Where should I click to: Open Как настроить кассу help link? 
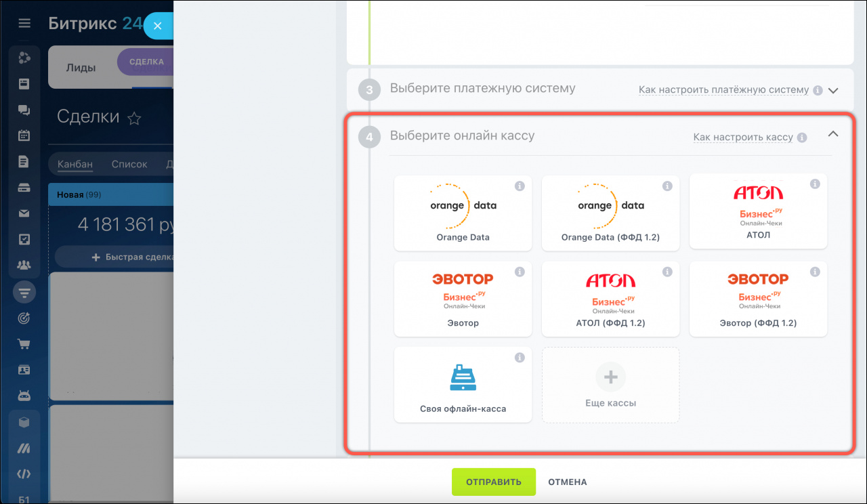(x=743, y=138)
